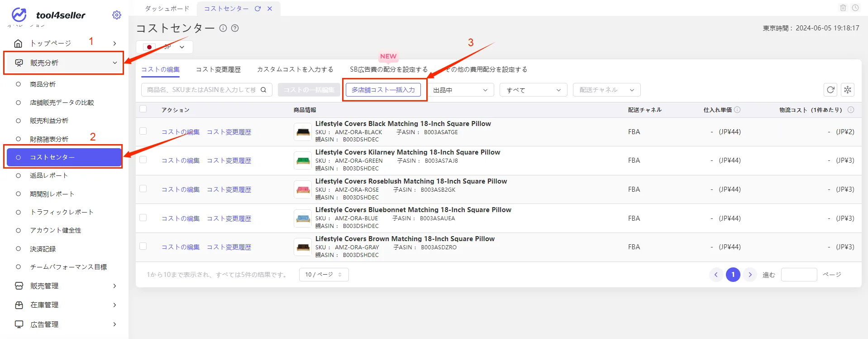Go to previous page arrow
Screen dimensions: 868x339
tap(716, 275)
